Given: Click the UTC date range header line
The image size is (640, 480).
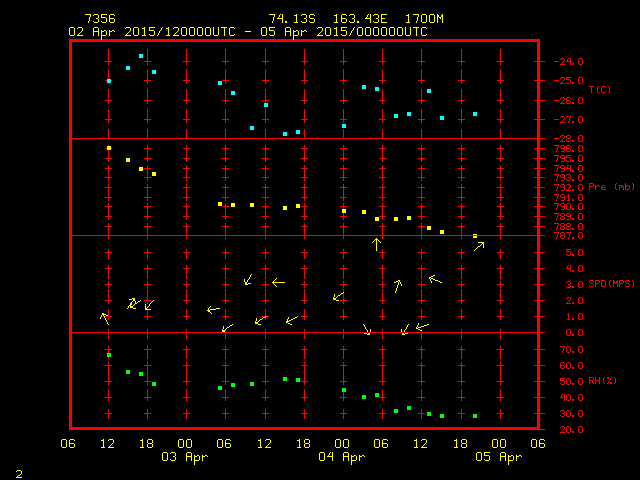Looking at the screenshot, I should (x=247, y=32).
